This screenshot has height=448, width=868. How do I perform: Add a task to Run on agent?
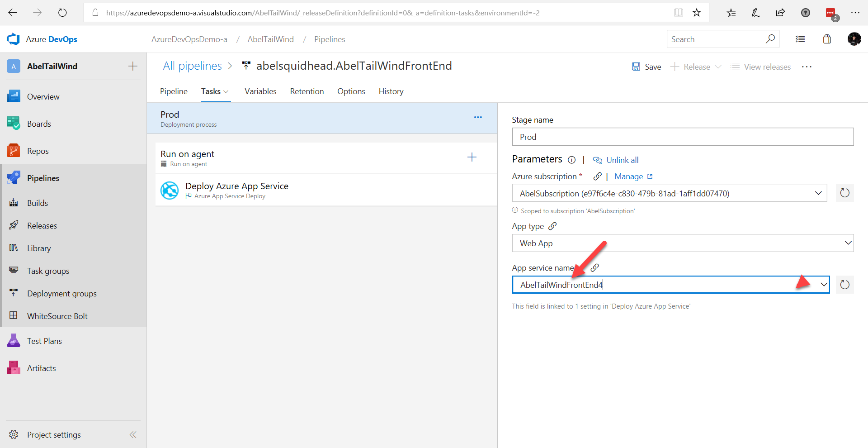472,157
